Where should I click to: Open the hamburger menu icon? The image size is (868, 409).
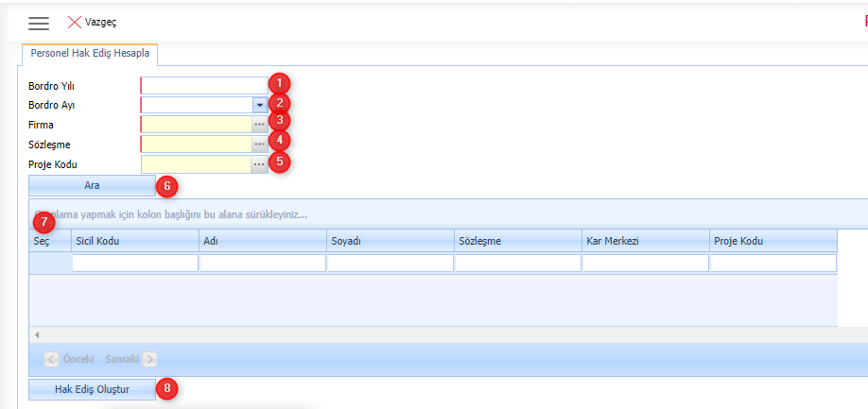pyautogui.click(x=39, y=23)
